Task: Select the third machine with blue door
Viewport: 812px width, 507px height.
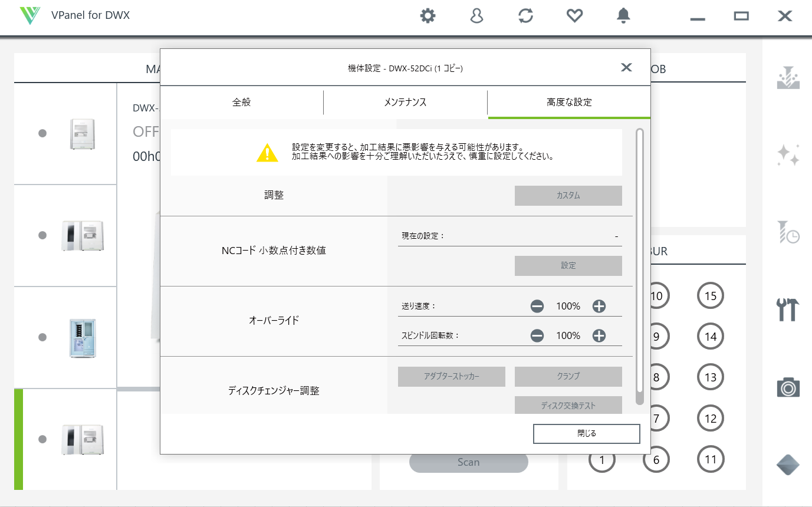Action: 82,338
